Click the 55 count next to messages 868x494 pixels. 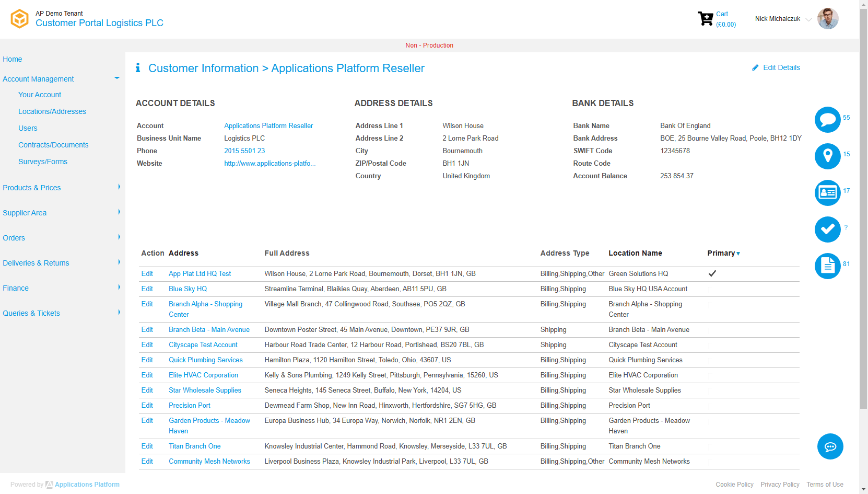tap(846, 118)
